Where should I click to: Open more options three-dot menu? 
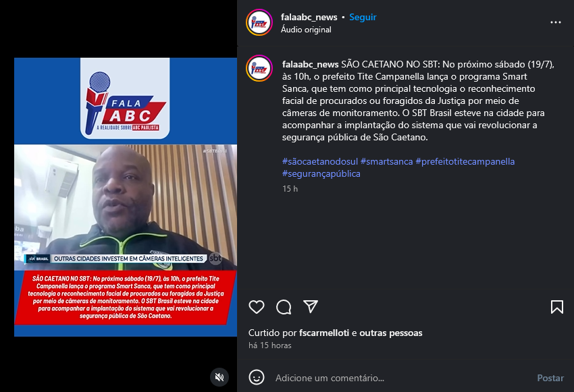[x=555, y=22]
